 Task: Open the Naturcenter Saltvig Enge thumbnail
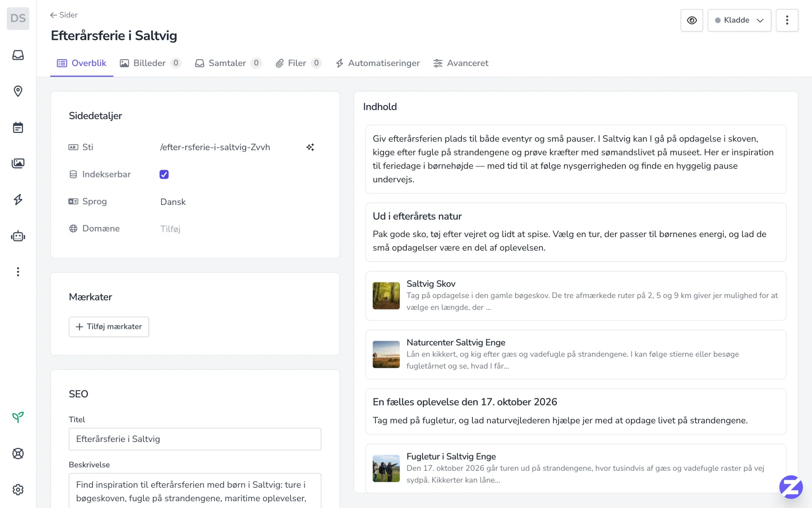(386, 354)
